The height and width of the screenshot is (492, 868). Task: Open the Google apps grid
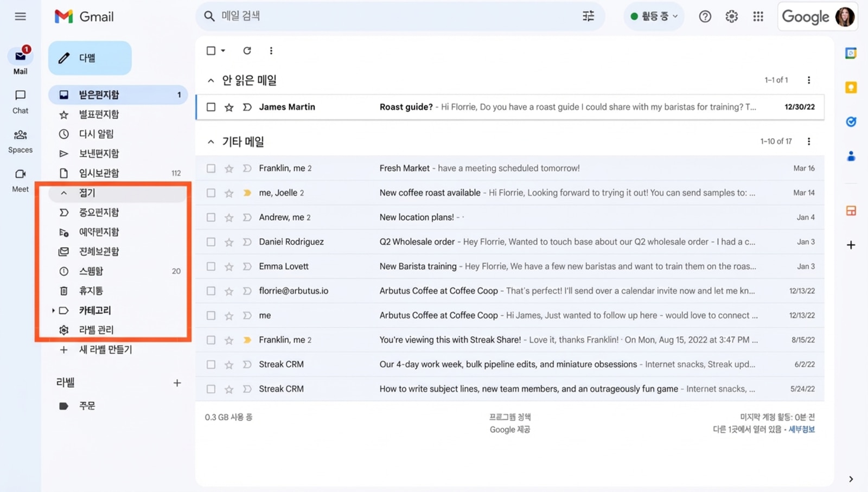758,16
